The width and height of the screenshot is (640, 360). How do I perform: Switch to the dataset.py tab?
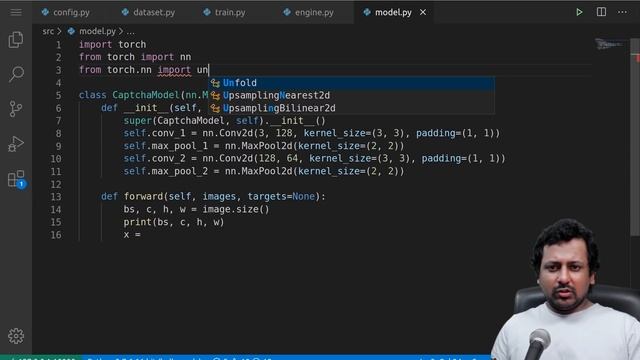[148, 12]
